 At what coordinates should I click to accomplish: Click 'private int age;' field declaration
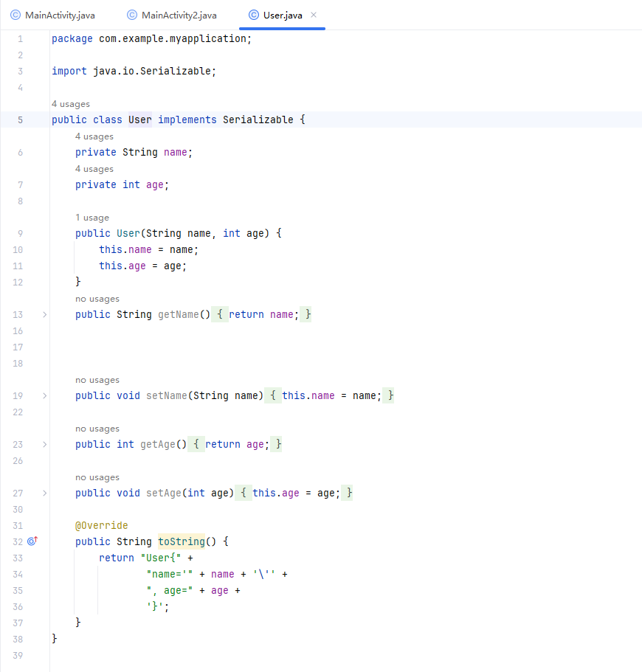coord(122,185)
